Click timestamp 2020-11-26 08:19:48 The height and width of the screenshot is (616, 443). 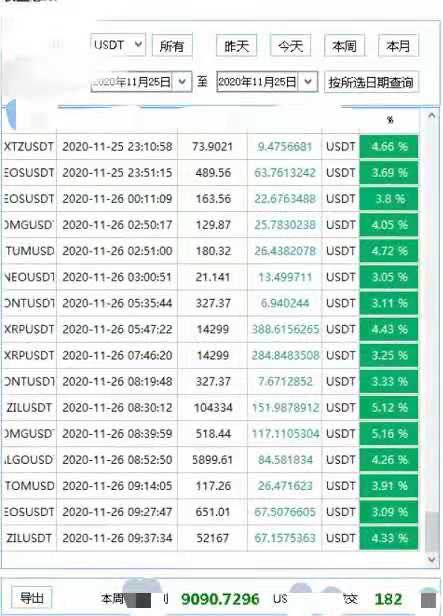tap(117, 381)
